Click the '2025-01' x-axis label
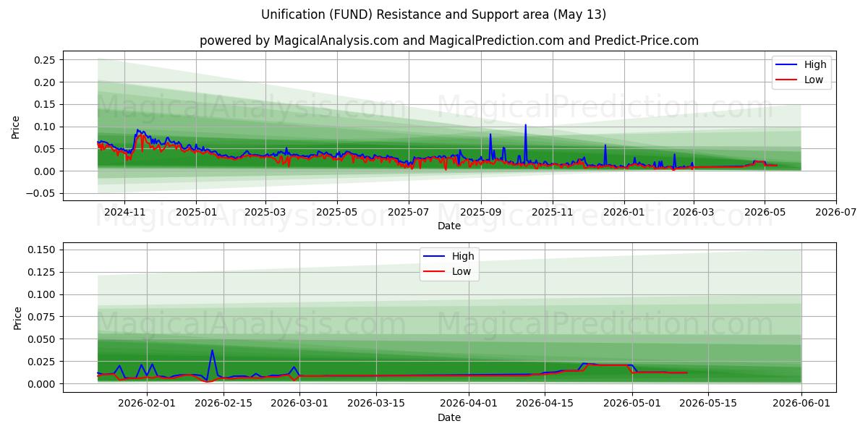 [x=196, y=212]
